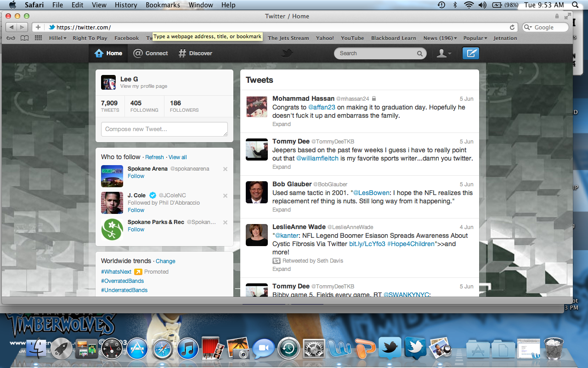Image resolution: width=588 pixels, height=368 pixels.
Task: Open the #OverratedBands trend
Action: (123, 281)
